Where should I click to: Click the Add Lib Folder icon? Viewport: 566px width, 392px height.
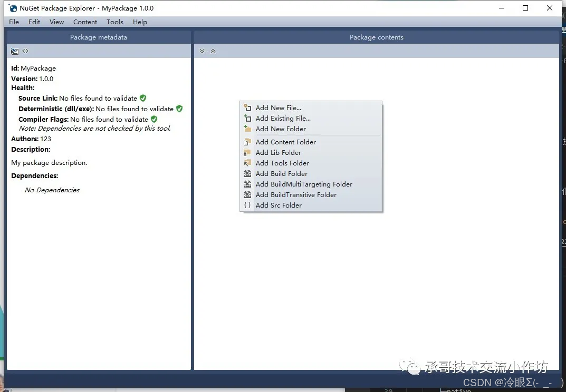(x=247, y=152)
